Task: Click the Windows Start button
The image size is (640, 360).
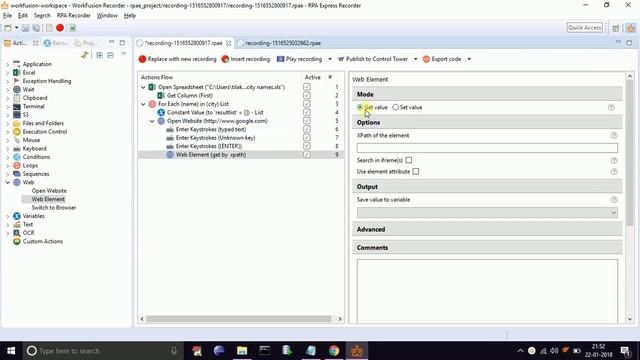Action: click(11, 351)
